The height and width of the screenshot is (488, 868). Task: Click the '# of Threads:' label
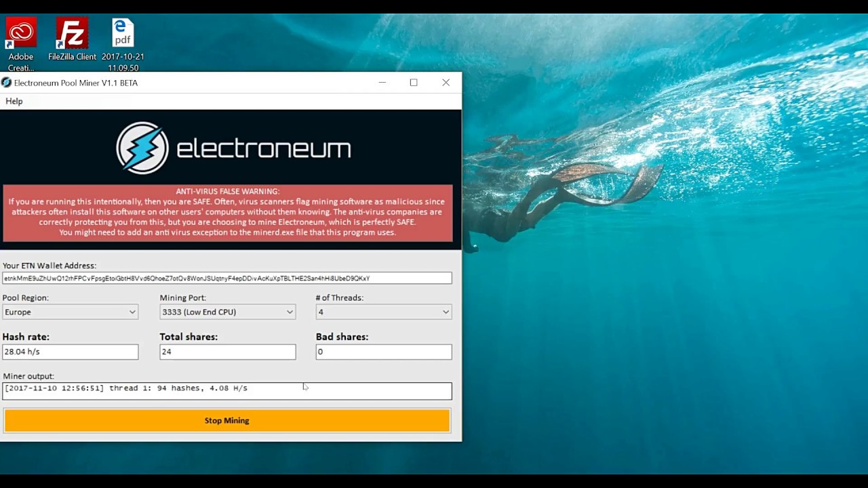click(x=340, y=298)
